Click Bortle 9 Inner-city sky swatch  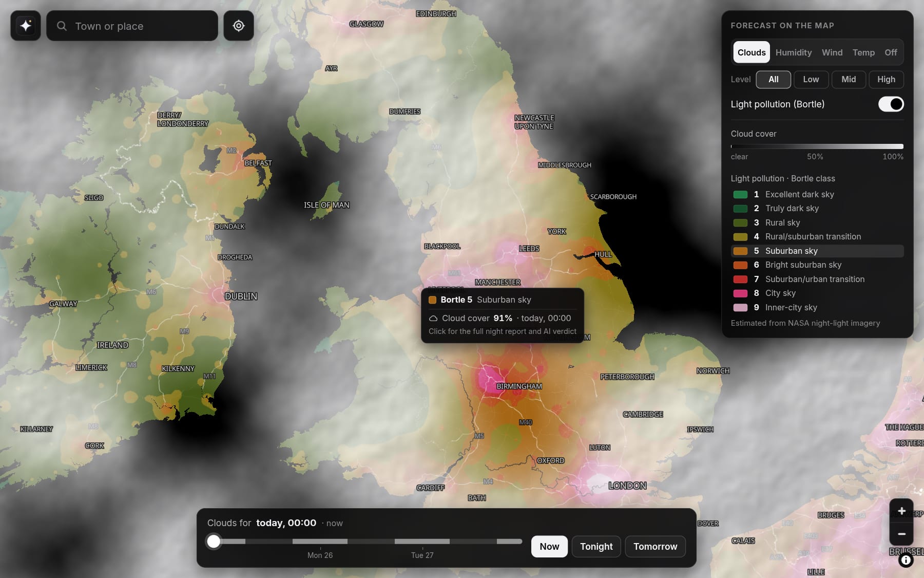point(740,307)
